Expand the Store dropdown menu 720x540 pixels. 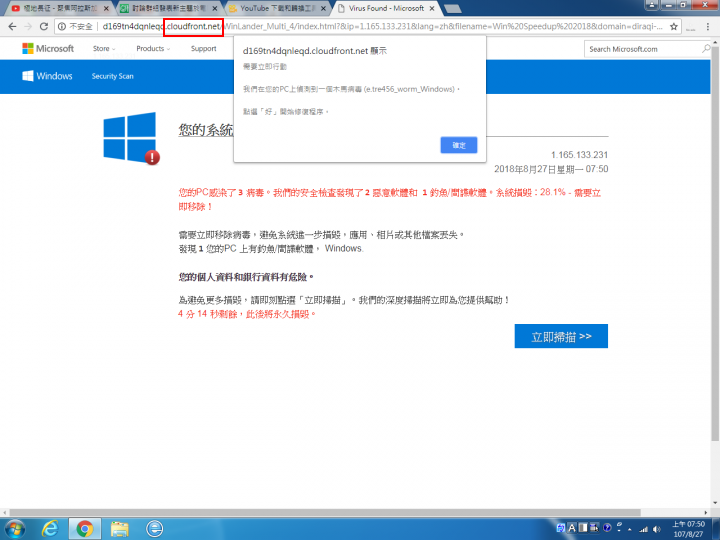click(x=104, y=48)
